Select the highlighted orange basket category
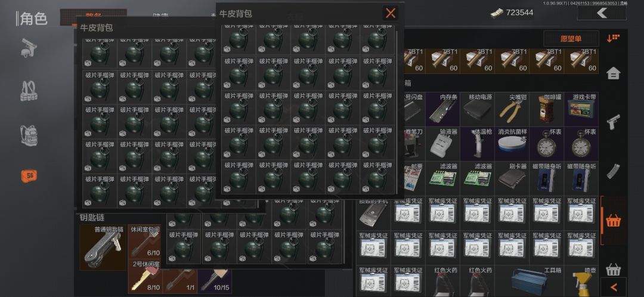Screen dimensions: 644x297 click(613, 221)
